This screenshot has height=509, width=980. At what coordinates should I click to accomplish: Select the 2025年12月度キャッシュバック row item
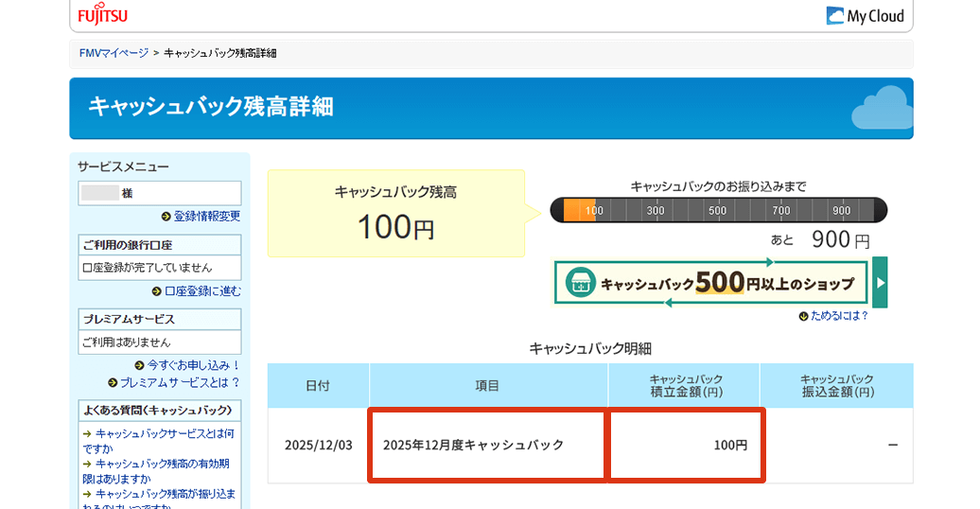(x=473, y=445)
